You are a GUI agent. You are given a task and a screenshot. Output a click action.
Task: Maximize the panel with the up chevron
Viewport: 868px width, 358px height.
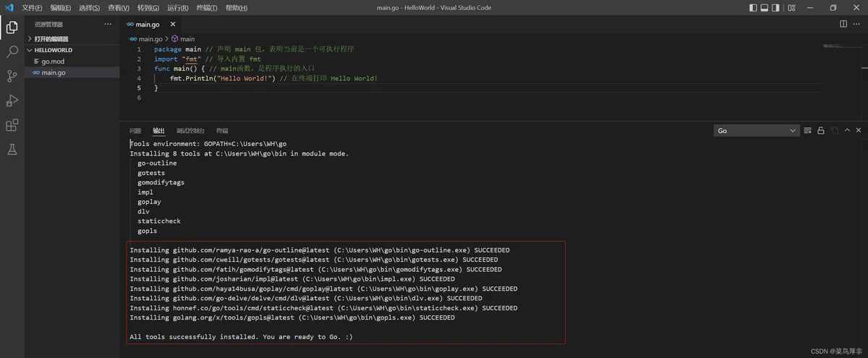(x=848, y=131)
